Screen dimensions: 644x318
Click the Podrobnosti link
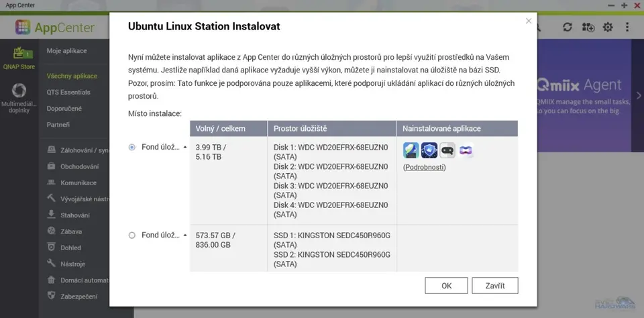(424, 167)
